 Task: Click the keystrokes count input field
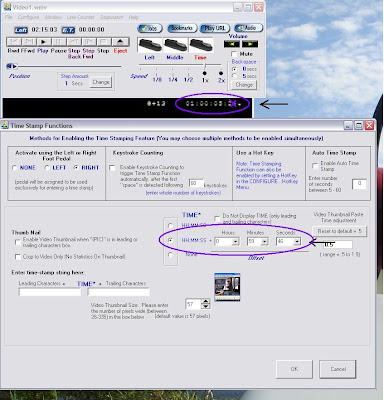click(196, 184)
